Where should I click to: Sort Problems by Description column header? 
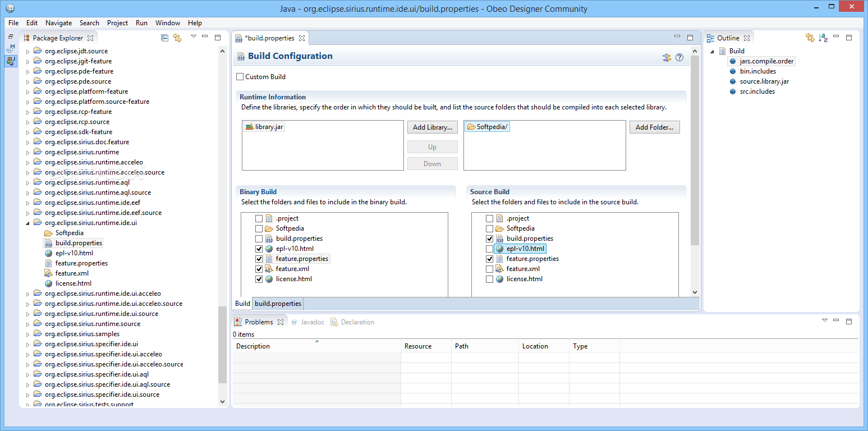316,346
